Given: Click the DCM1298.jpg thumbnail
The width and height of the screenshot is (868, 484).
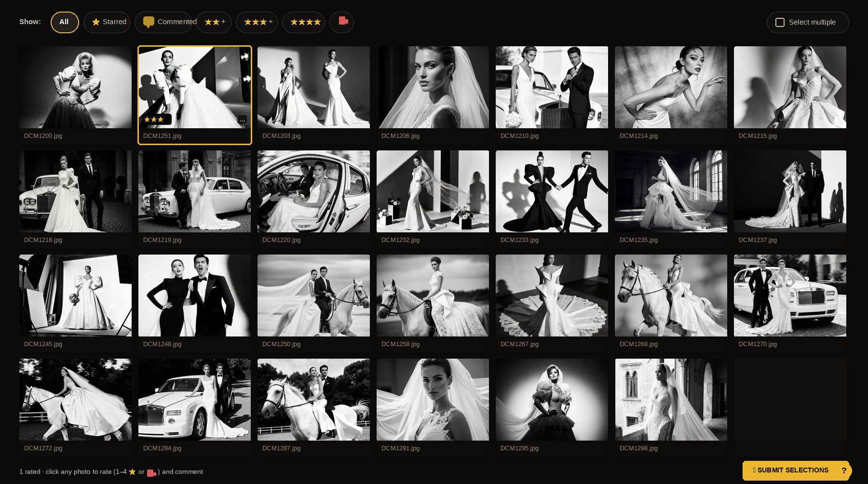Looking at the screenshot, I should point(671,400).
